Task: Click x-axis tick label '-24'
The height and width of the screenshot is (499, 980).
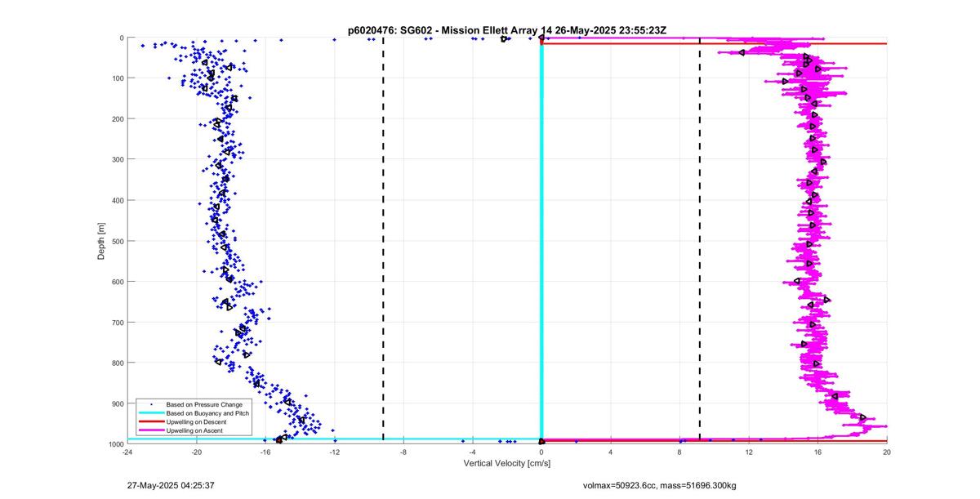Action: click(127, 451)
